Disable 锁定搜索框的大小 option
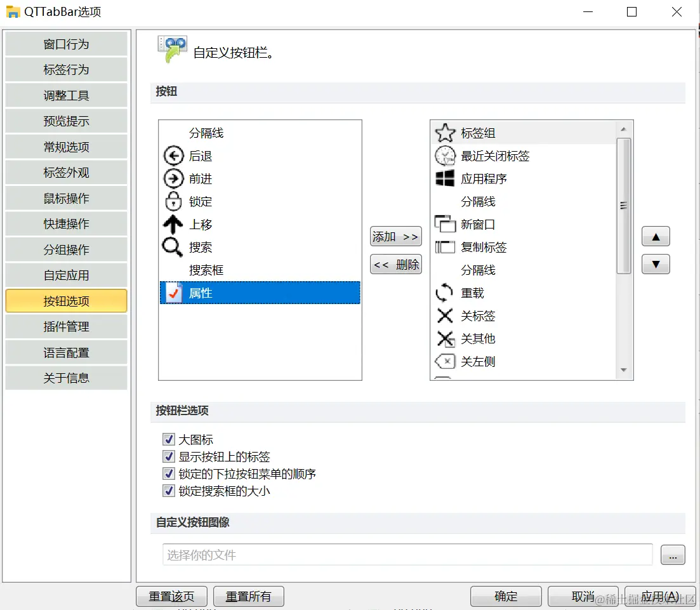700x610 pixels. point(169,491)
